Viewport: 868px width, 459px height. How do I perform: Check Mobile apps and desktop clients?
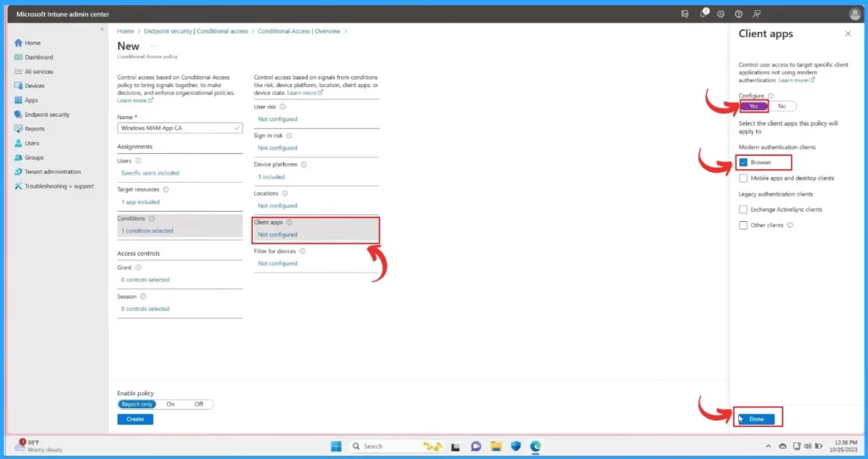coord(743,178)
